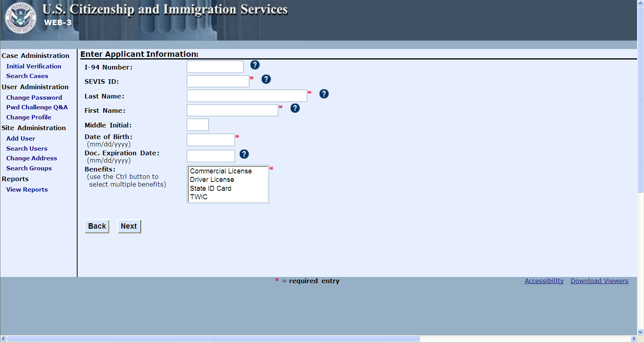Open help icon for Last Name
Viewport: 644px width, 343px height.
324,94
